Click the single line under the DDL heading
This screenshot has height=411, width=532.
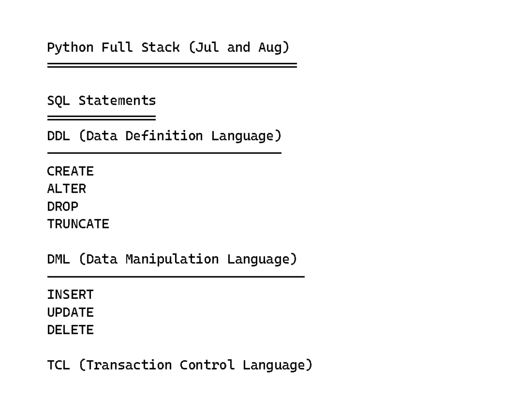pyautogui.click(x=164, y=153)
